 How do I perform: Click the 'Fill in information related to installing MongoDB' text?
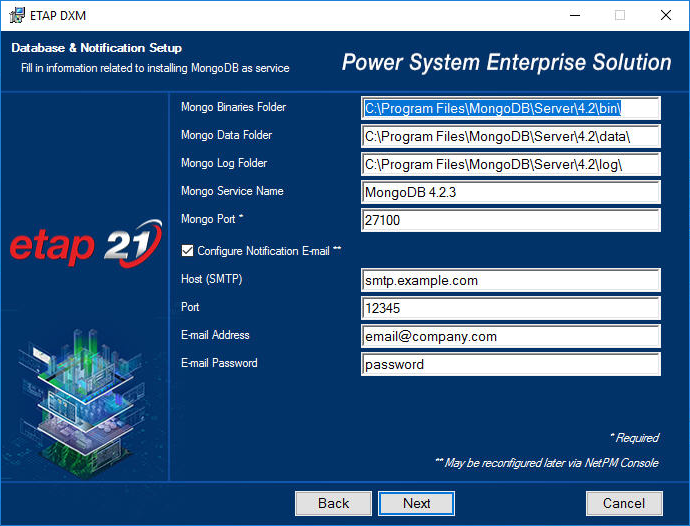(x=155, y=68)
